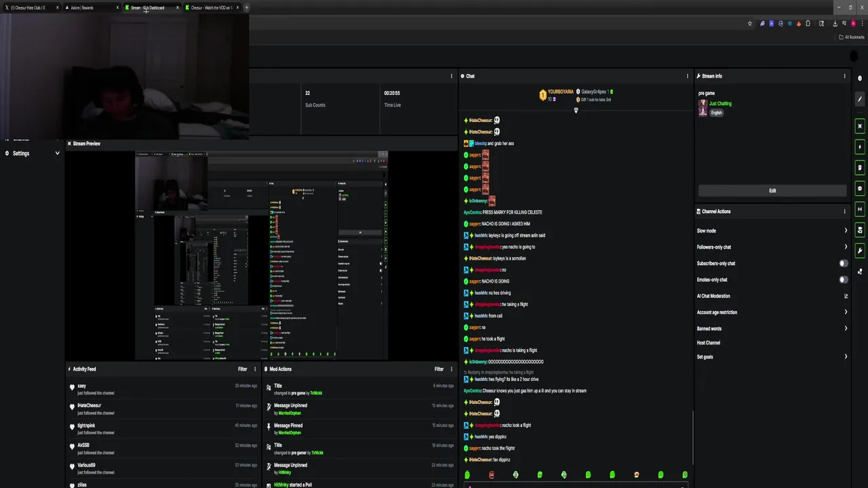Open the All Bookmarks folder

852,37
